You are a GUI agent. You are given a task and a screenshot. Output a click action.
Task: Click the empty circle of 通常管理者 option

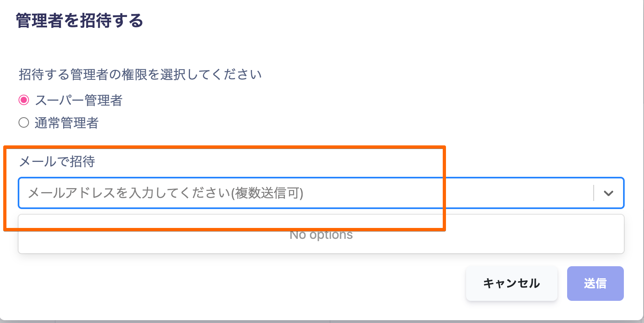click(24, 122)
